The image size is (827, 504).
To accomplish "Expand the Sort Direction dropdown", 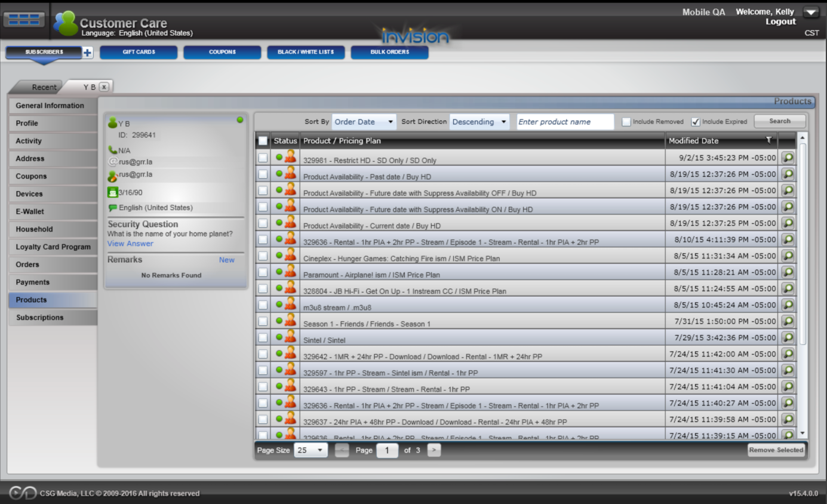I will tap(479, 122).
